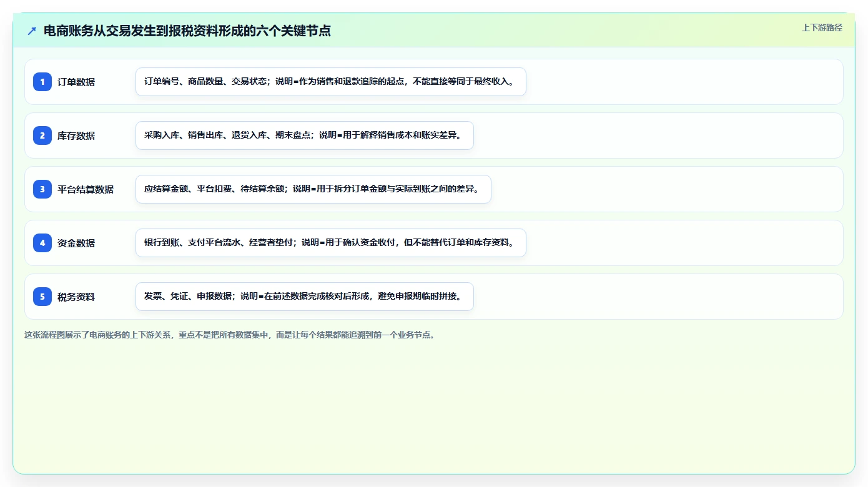The image size is (868, 487).
Task: Select the 平台结算数据 label
Action: coord(86,189)
